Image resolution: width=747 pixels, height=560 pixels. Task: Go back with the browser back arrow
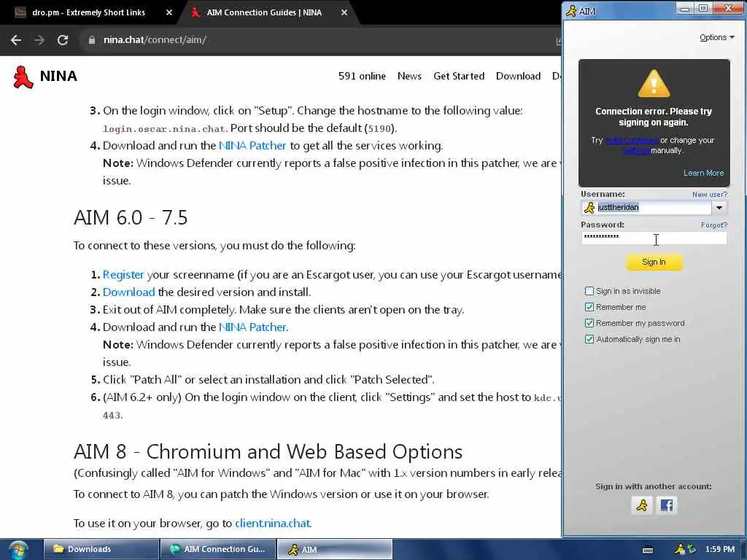coord(16,40)
